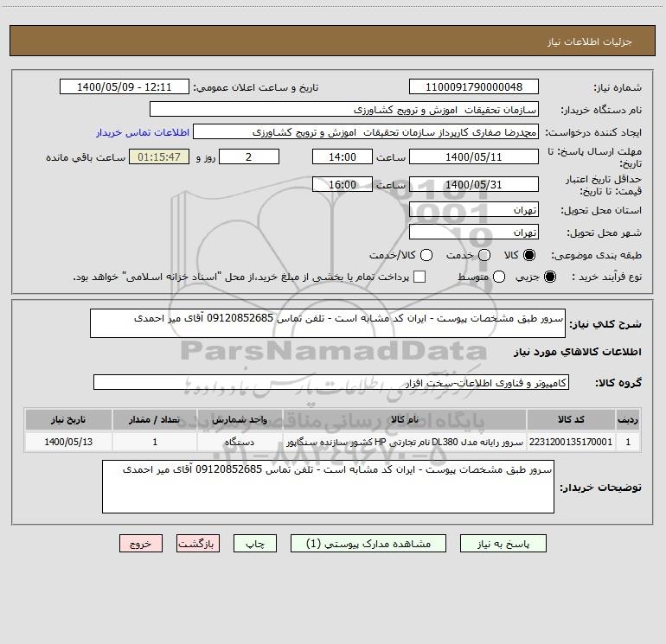Click the شهر محل تحویل field تهران
The width and height of the screenshot is (666, 644).
474,233
